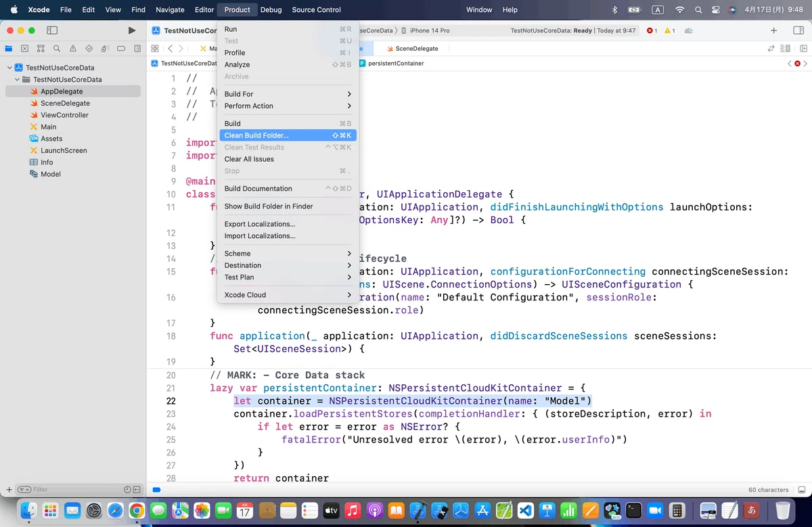Image resolution: width=812 pixels, height=527 pixels.
Task: Click the Run (play) button in toolbar
Action: 132,30
